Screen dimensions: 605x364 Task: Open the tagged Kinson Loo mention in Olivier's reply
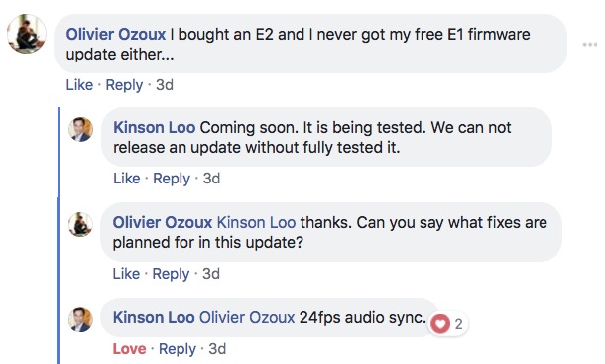[x=256, y=223]
